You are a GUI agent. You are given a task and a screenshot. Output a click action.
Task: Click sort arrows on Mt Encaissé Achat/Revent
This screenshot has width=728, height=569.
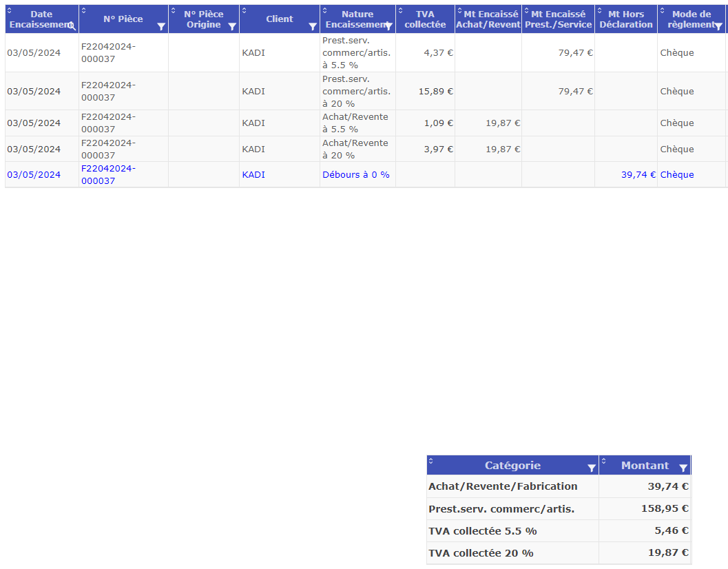click(x=459, y=10)
